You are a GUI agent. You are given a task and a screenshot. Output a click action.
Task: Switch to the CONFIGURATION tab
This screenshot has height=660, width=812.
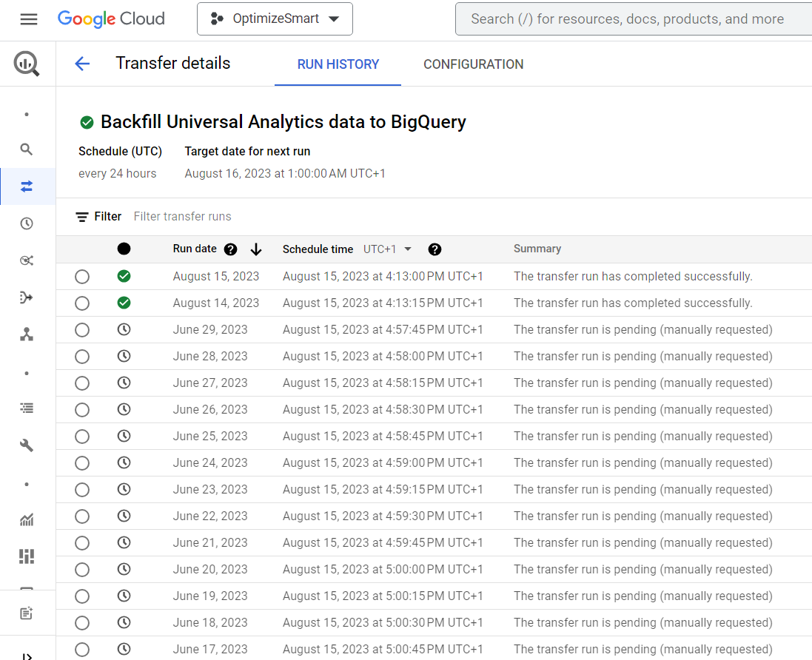(x=473, y=64)
